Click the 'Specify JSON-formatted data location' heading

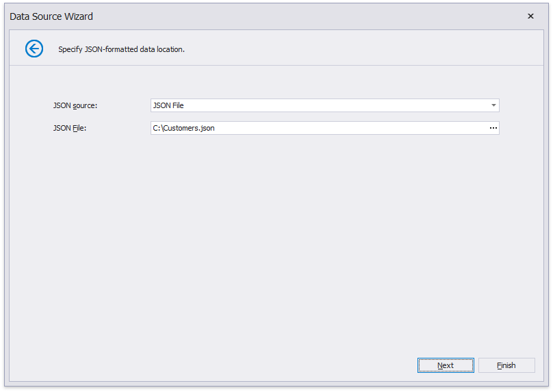coord(121,49)
